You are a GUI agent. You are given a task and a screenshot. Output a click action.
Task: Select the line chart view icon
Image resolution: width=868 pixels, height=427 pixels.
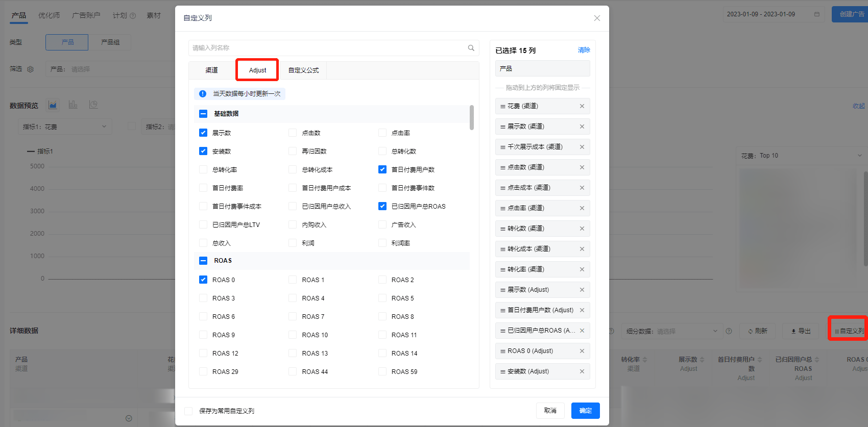(x=53, y=105)
